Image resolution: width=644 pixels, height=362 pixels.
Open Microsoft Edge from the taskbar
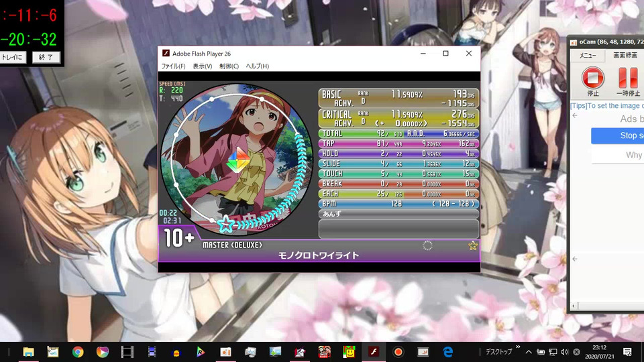[x=447, y=352]
